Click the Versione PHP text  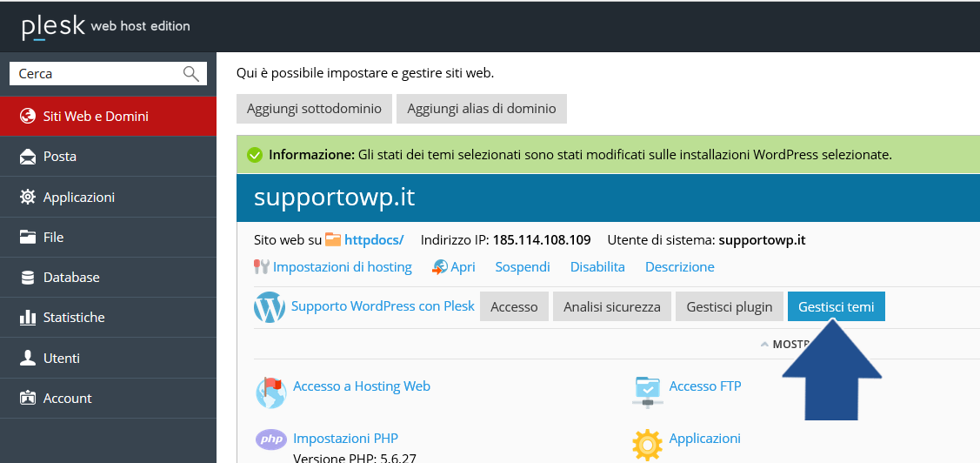coord(355,458)
